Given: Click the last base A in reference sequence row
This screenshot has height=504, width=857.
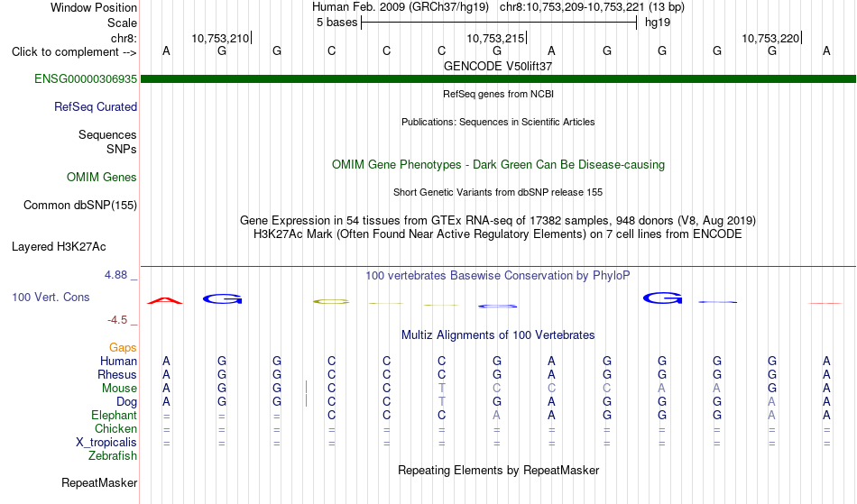Looking at the screenshot, I should click(826, 51).
